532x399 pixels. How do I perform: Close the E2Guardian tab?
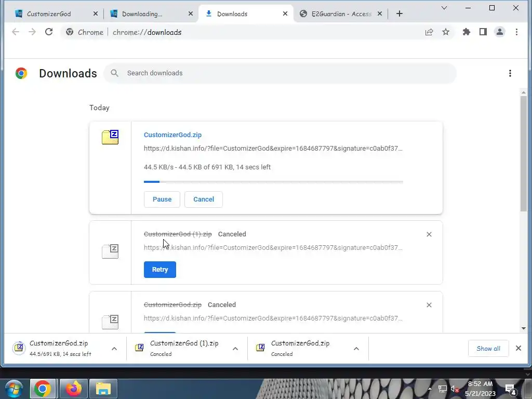click(x=380, y=14)
